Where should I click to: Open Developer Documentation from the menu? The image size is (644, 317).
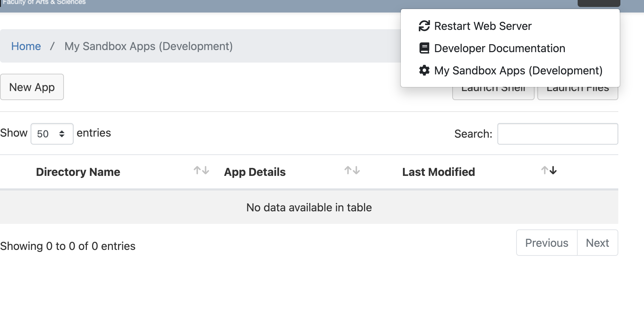pos(499,48)
